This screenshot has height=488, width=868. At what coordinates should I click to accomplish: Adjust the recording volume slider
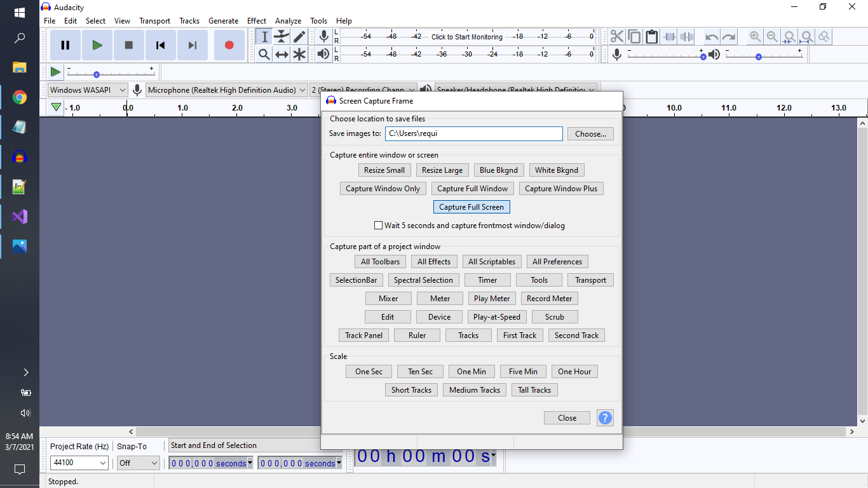click(x=665, y=55)
